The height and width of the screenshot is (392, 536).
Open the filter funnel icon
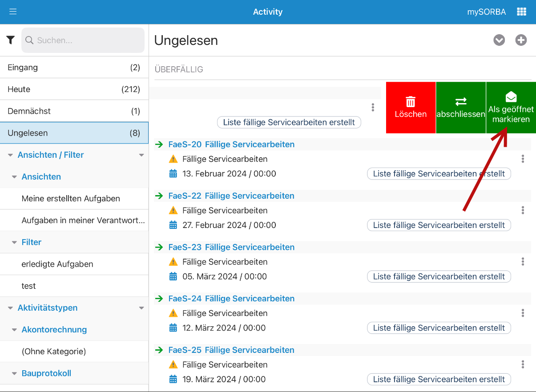(x=11, y=40)
